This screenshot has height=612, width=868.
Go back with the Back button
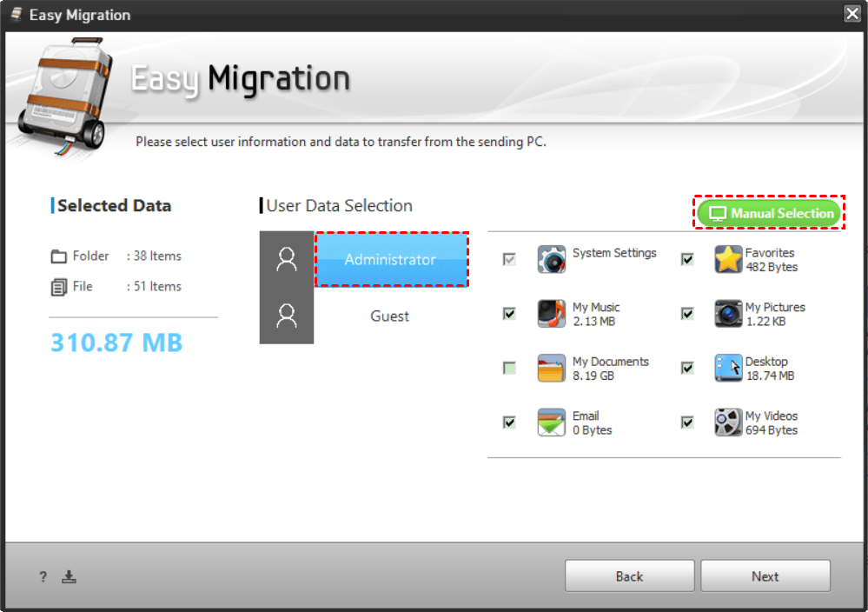(629, 576)
